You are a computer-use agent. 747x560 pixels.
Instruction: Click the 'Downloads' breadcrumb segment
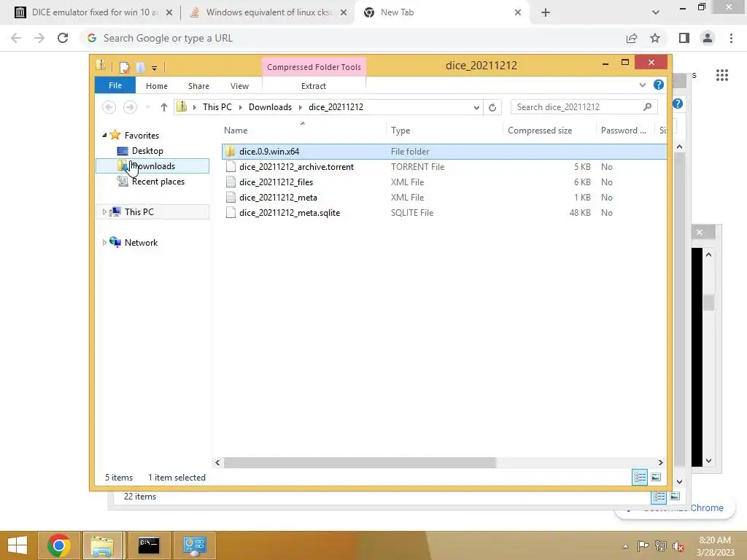point(270,107)
